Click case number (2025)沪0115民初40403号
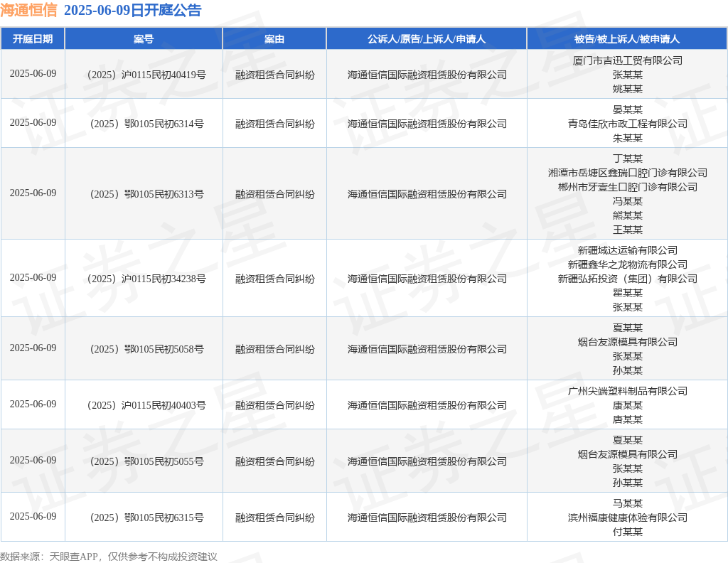 click(x=146, y=405)
